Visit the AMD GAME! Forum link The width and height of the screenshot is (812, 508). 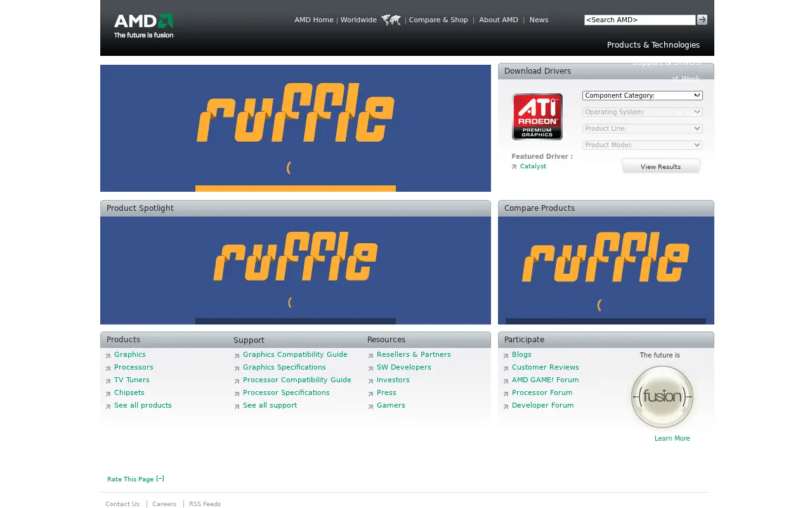[x=546, y=380]
